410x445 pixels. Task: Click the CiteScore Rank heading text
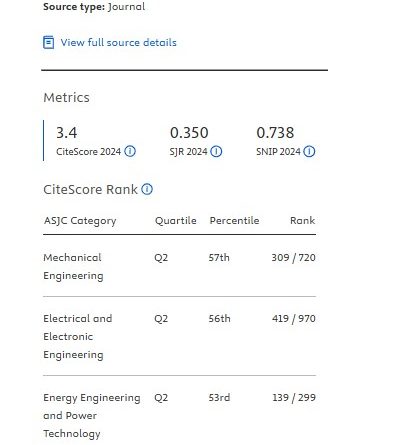pyautogui.click(x=90, y=189)
